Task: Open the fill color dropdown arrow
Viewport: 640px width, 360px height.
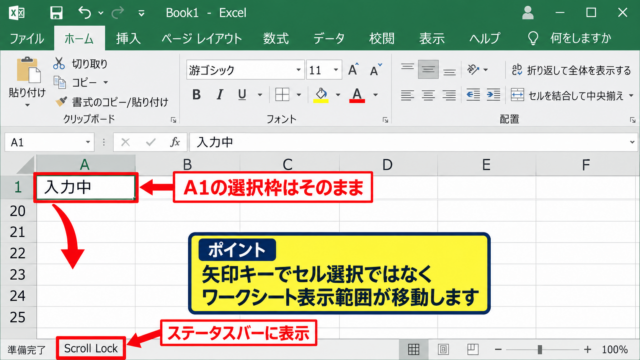Action: point(338,95)
